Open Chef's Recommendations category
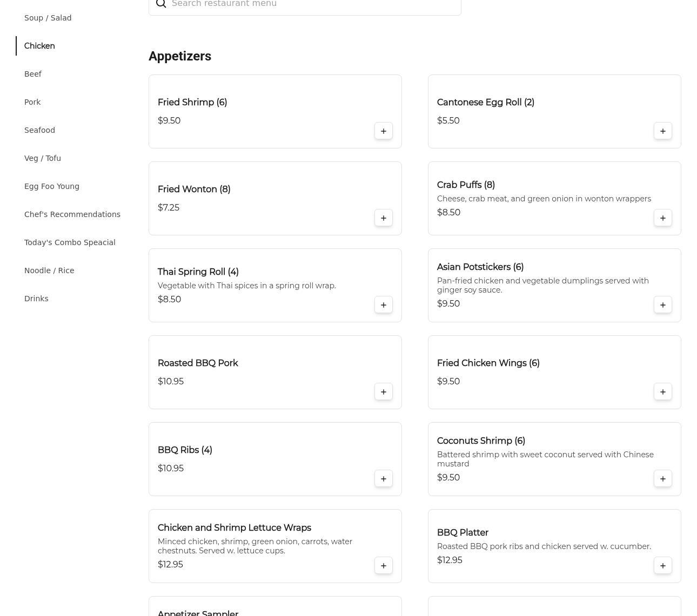Screen dimensions: 697x616 click(72, 214)
